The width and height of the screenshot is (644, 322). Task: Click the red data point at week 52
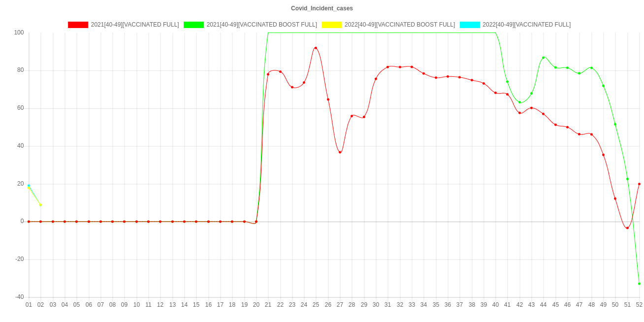click(639, 184)
